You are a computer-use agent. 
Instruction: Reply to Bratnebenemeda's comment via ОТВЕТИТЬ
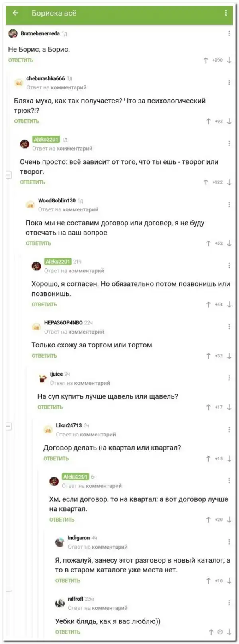[21, 60]
